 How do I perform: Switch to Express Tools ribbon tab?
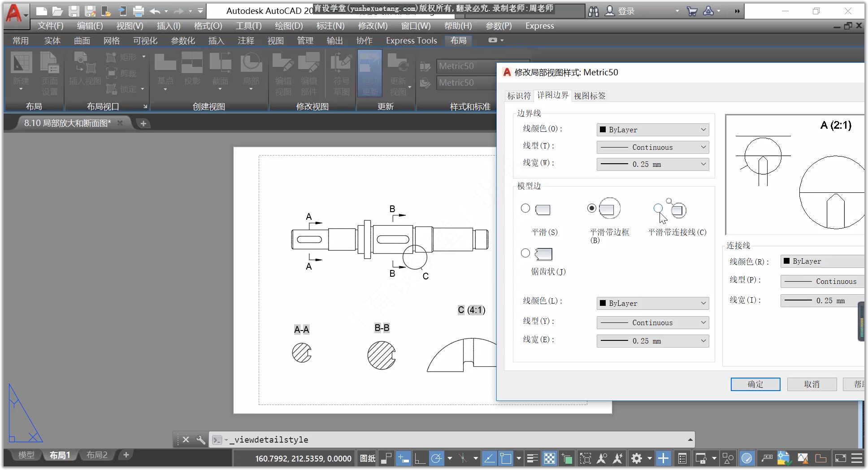[x=411, y=41]
